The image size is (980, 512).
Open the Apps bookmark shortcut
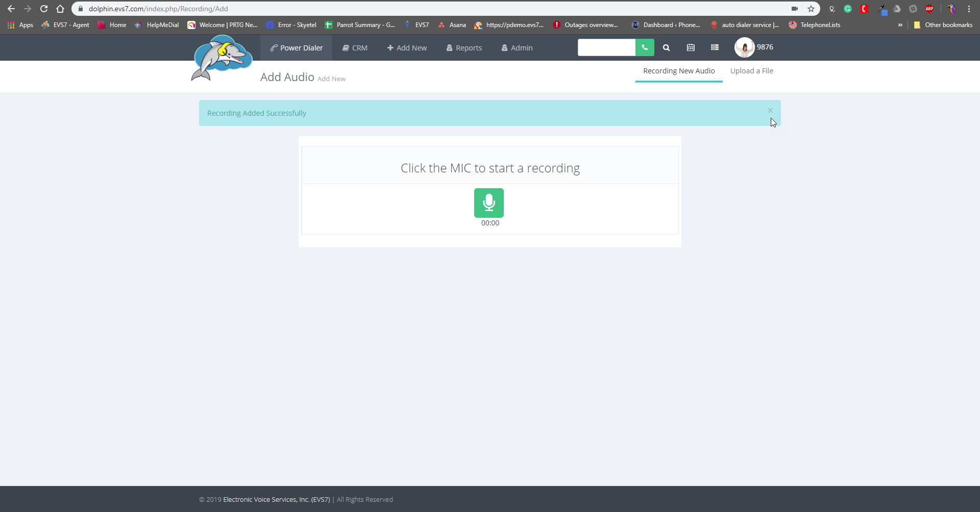[20, 25]
